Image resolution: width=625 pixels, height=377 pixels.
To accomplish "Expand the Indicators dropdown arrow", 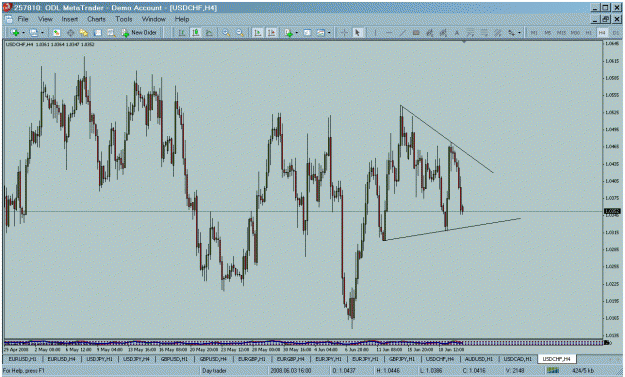I will pyautogui.click(x=297, y=33).
